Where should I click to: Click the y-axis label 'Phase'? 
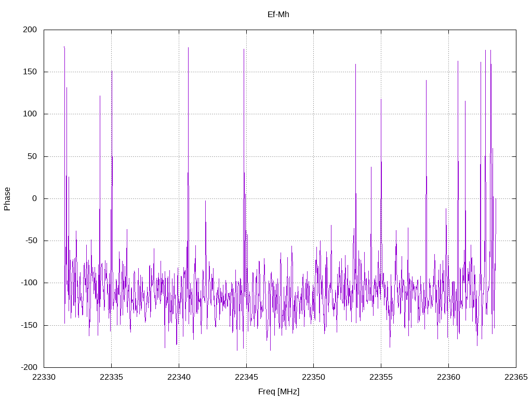coord(7,199)
